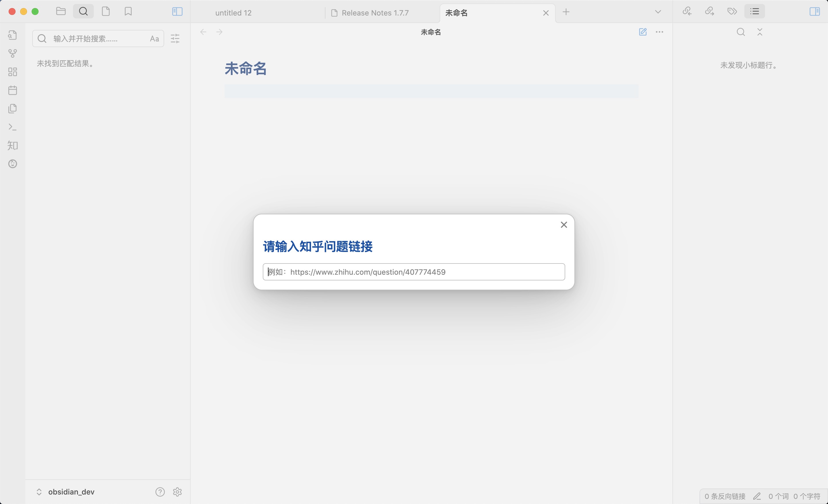828x504 pixels.
Task: Create a new note using the toolbar icon
Action: click(x=106, y=11)
